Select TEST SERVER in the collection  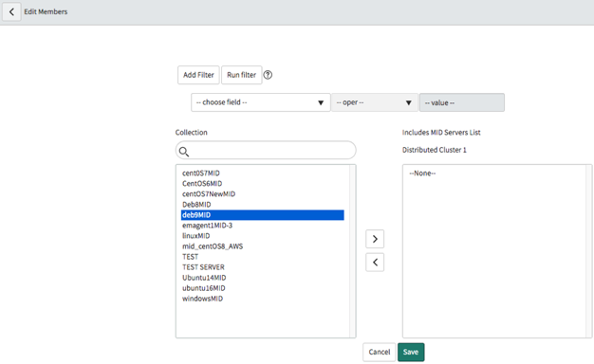[263, 267]
